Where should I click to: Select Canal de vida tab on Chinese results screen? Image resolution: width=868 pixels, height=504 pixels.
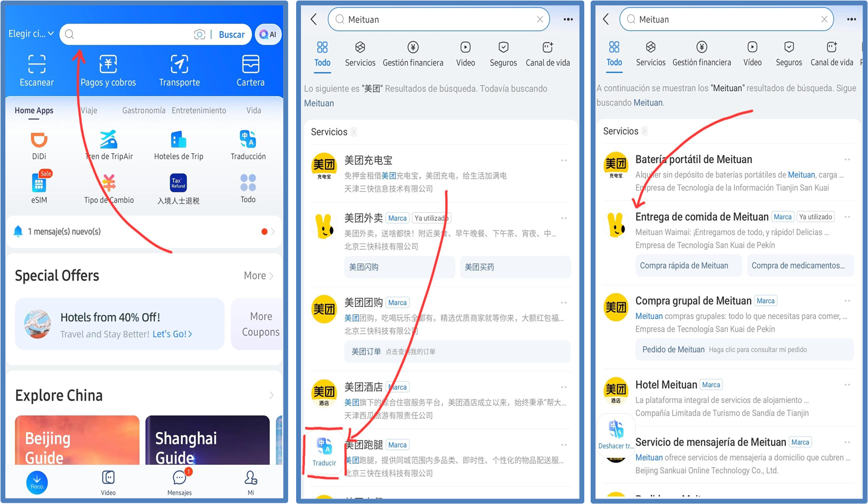pyautogui.click(x=548, y=54)
